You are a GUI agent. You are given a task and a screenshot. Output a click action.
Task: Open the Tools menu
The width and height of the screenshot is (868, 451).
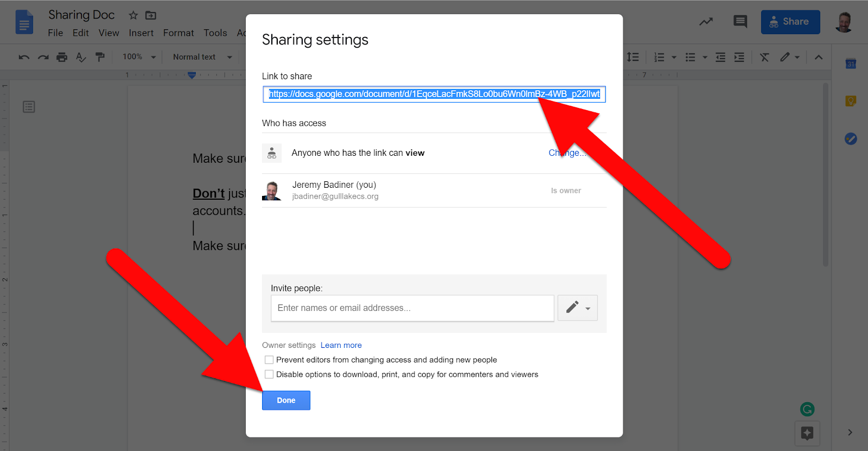[x=215, y=33]
